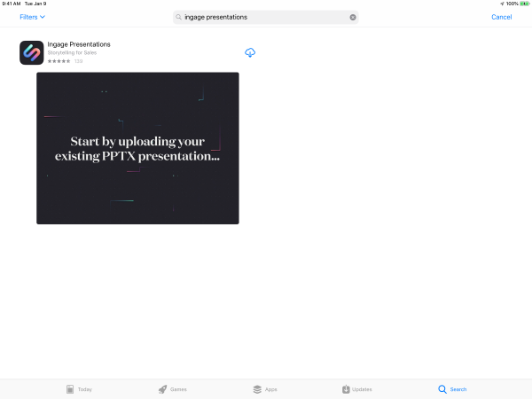Tap the battery indicator in the status bar

pyautogui.click(x=524, y=4)
